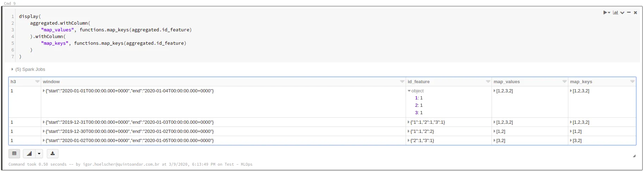The height and width of the screenshot is (172, 644).
Task: Open the map_values column sort arrow
Action: pos(564,82)
